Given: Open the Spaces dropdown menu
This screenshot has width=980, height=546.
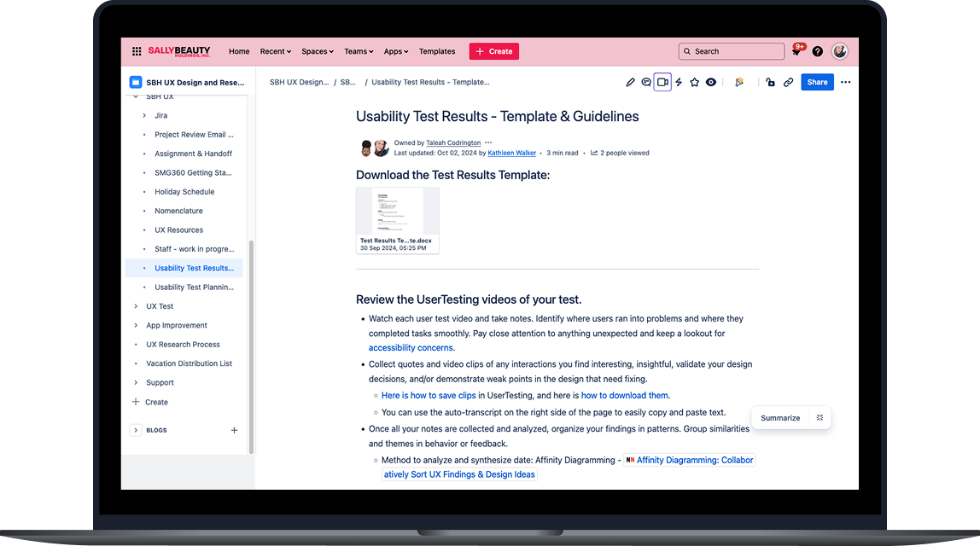Looking at the screenshot, I should (x=317, y=51).
